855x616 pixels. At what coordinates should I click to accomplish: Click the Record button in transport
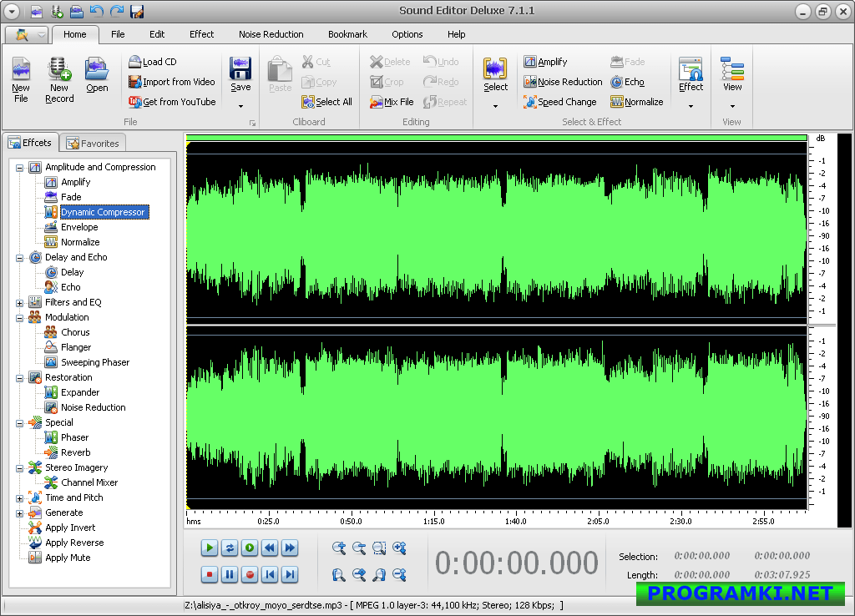coord(250,574)
